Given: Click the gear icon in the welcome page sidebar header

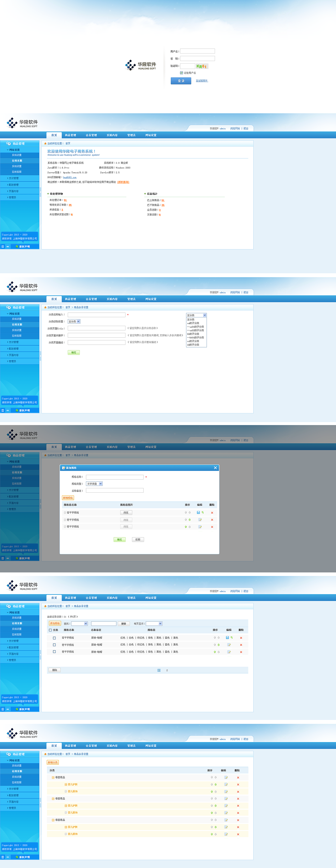Looking at the screenshot, I should [9, 143].
